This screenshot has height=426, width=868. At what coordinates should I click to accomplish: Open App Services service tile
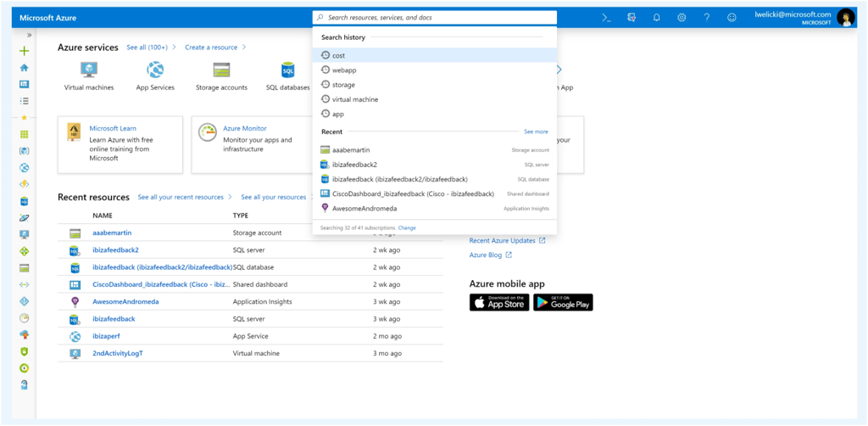tap(155, 76)
